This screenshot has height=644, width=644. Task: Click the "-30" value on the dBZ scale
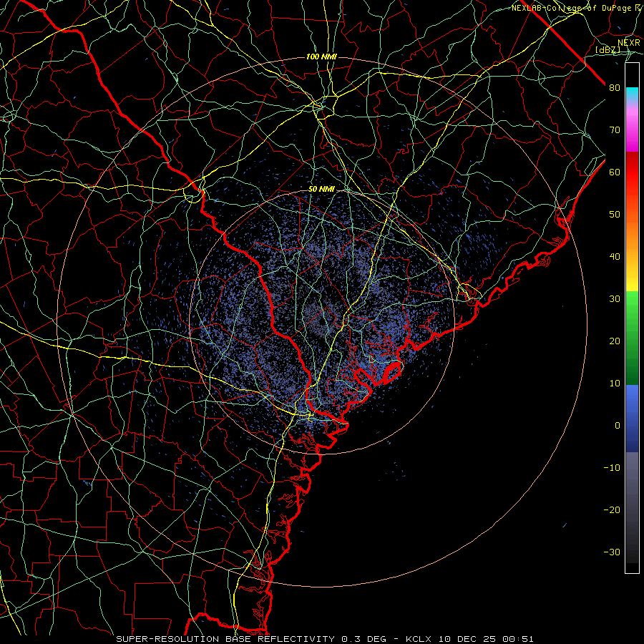pyautogui.click(x=612, y=552)
